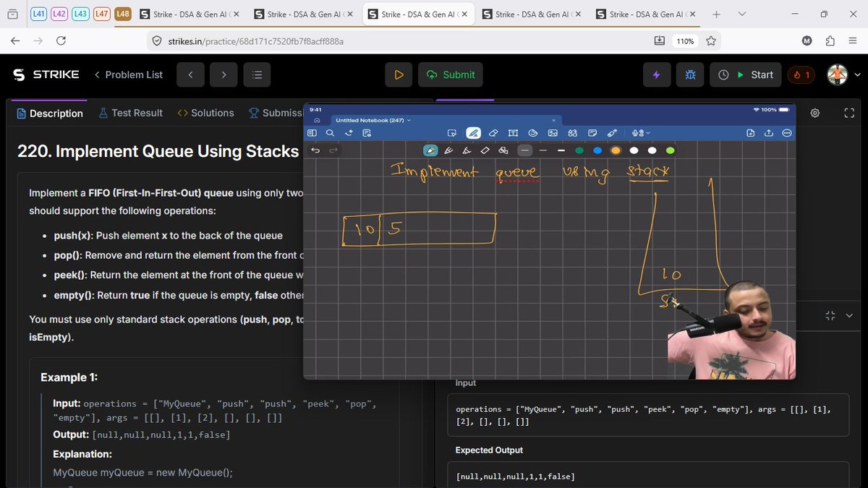Open the bug debugger tool
This screenshot has width=868, height=488.
pos(690,74)
